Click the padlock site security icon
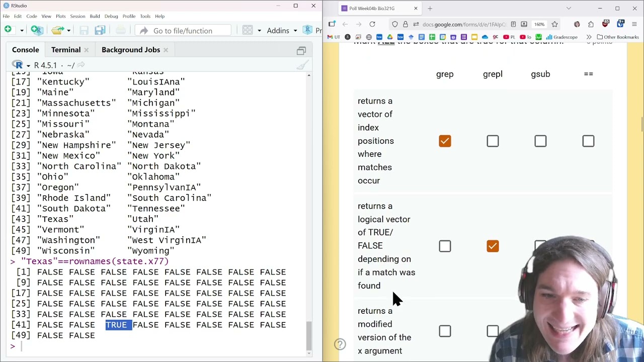Screen dimensions: 644x362 (407, 24)
